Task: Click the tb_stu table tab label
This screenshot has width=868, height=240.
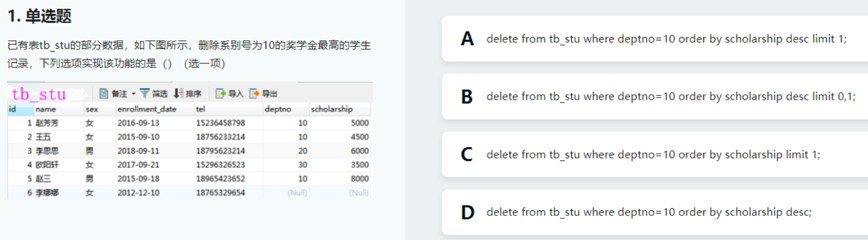Action: point(39,94)
